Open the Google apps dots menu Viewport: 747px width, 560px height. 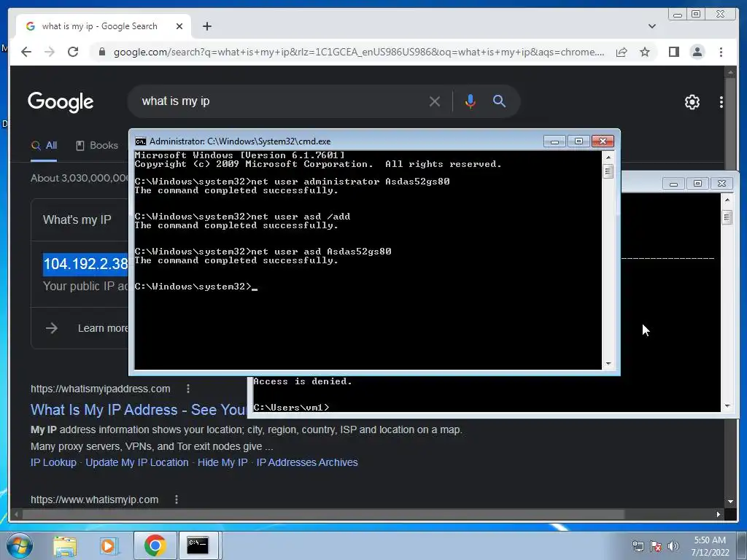tap(721, 102)
